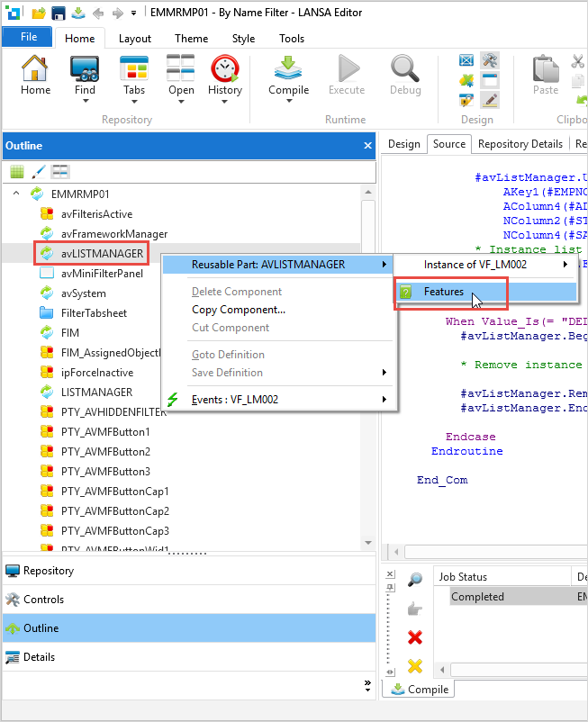
Task: Open Events : VF_LM002 menu entry
Action: 279,399
